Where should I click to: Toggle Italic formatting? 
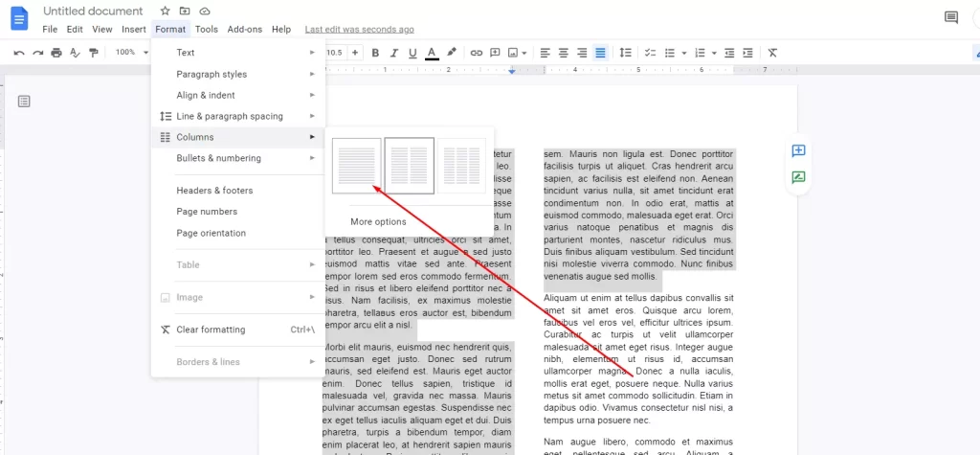coord(393,53)
